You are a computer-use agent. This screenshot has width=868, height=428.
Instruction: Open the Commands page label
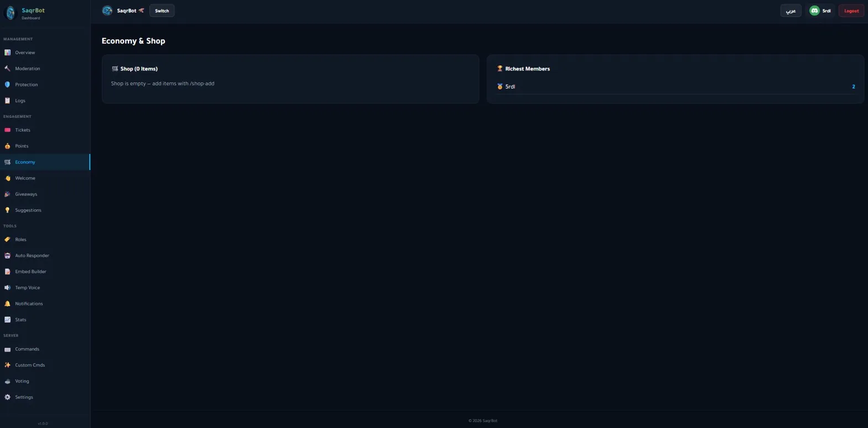click(x=27, y=349)
